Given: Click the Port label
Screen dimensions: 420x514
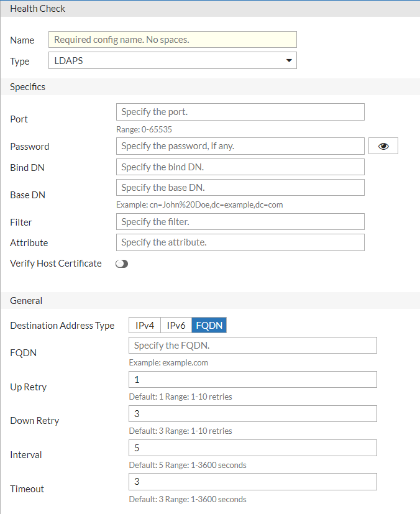Looking at the screenshot, I should click(19, 119).
